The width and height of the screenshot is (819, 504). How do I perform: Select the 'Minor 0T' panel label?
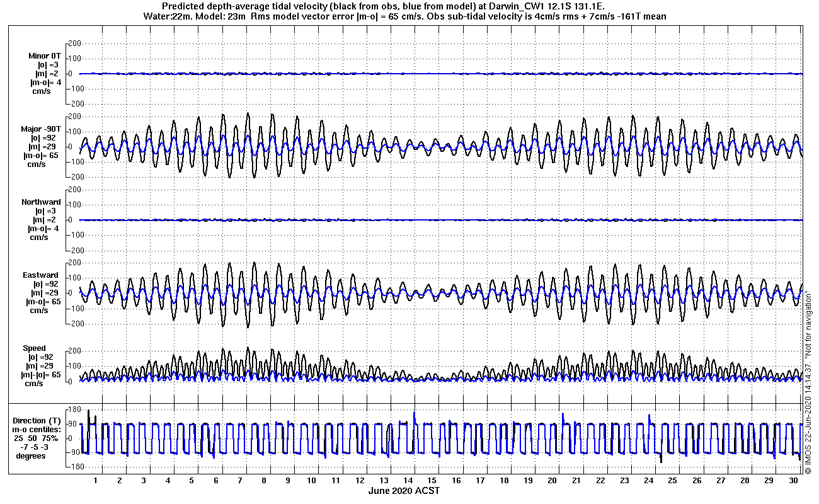(x=45, y=56)
